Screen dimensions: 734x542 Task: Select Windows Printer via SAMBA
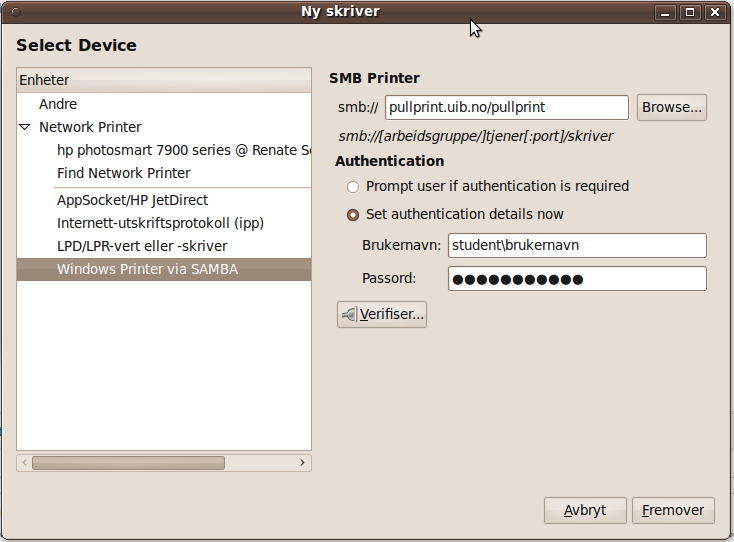pos(147,269)
